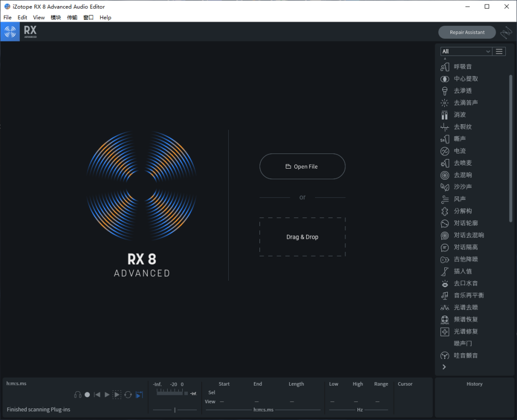Open the 光谱修复 (Spectral Repair) module
This screenshot has height=420, width=517.
click(x=459, y=332)
